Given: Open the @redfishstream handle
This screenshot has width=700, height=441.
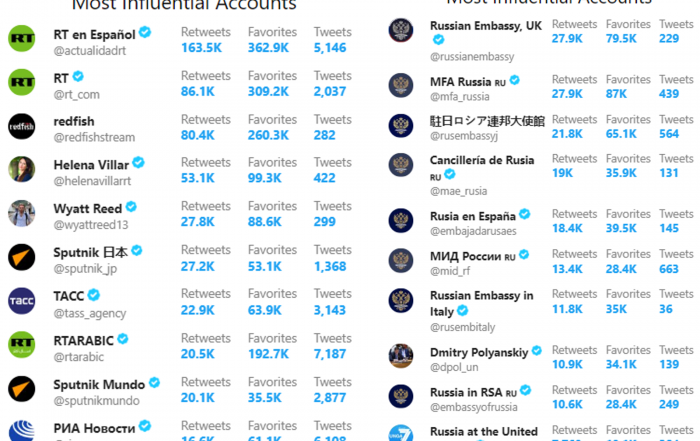Looking at the screenshot, I should click(x=94, y=137).
